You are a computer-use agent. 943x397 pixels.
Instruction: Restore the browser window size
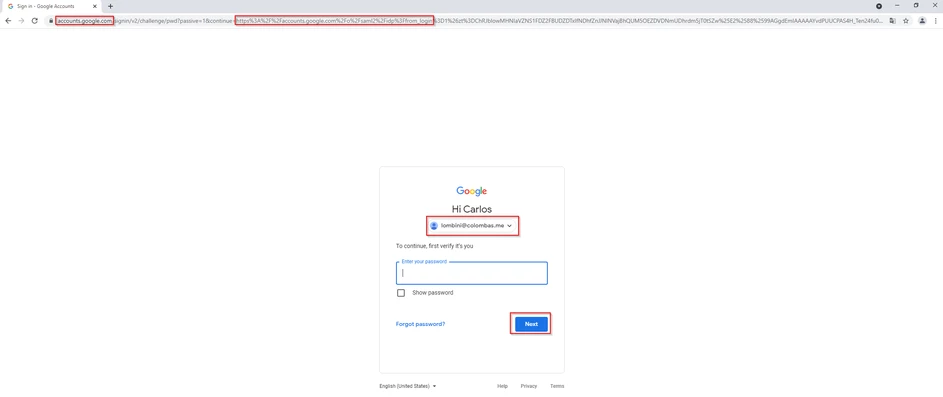pyautogui.click(x=916, y=5)
